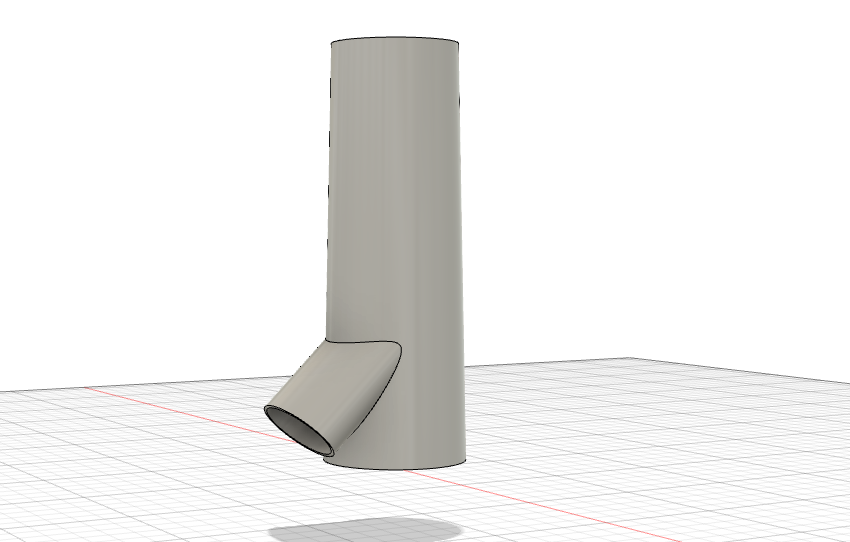This screenshot has width=850, height=542.
Task: Pick the dark inner opening of branch pipe
Action: [300, 431]
